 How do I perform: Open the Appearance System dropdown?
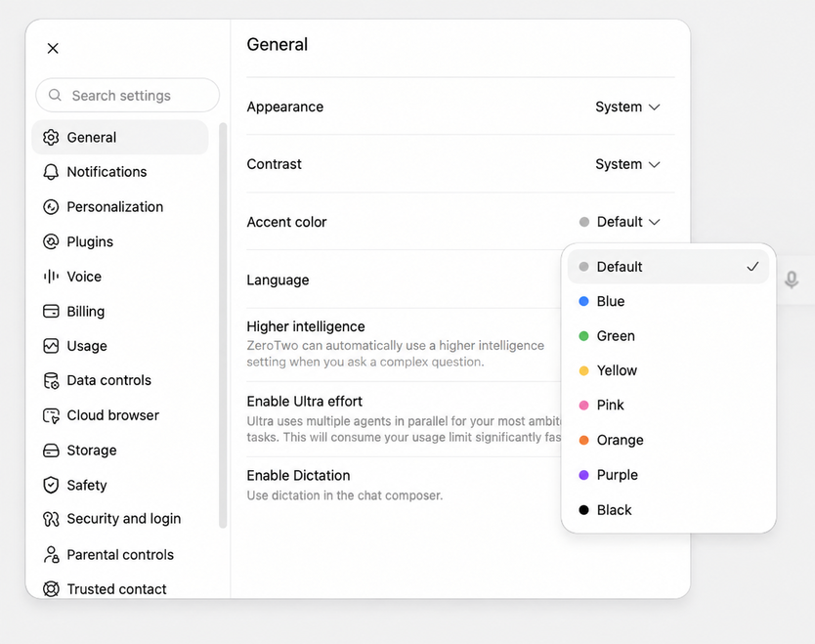point(627,107)
